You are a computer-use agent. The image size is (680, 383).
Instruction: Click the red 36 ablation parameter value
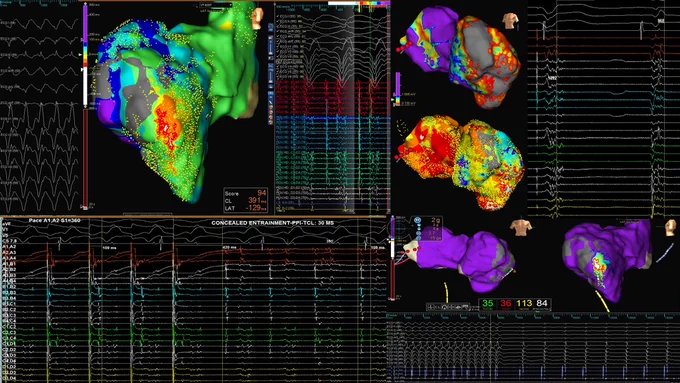pos(506,304)
